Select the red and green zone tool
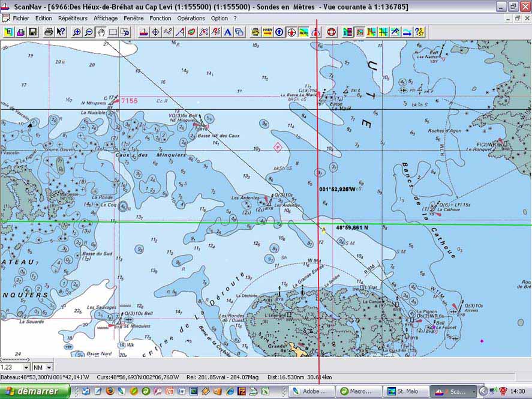 coord(192,32)
